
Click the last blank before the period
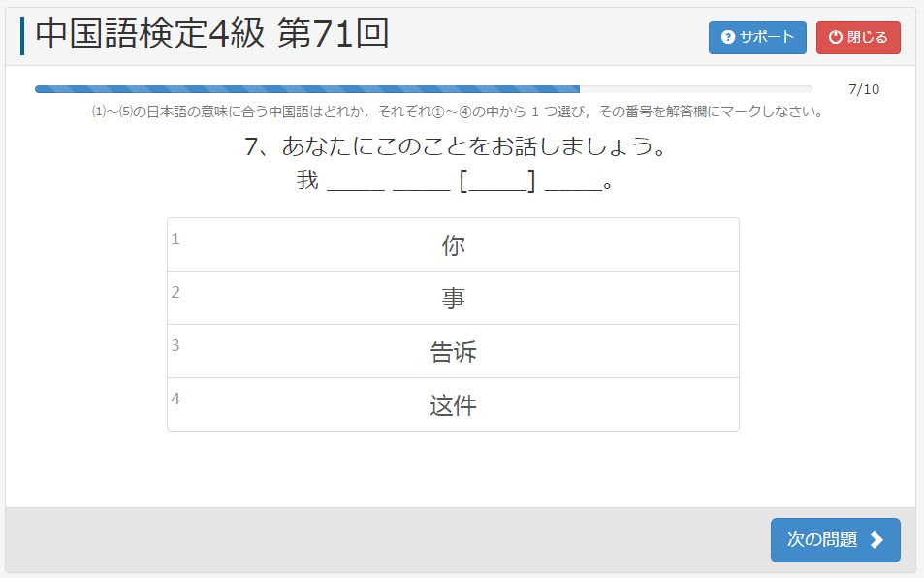(x=573, y=181)
